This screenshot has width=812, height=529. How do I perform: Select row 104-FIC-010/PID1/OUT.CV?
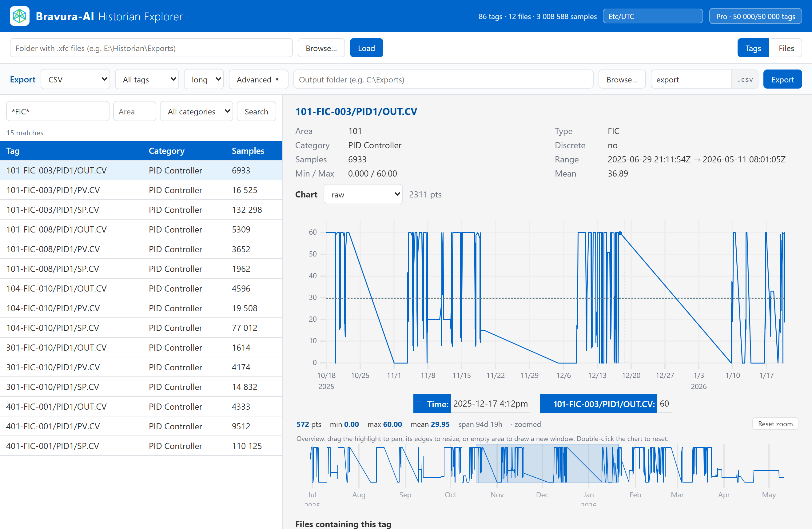click(141, 288)
